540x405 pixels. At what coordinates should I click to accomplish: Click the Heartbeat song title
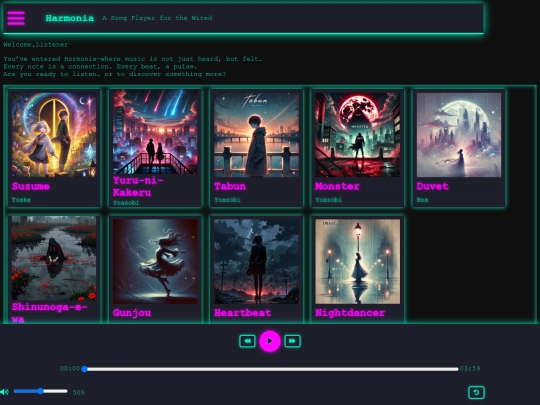pyautogui.click(x=243, y=313)
